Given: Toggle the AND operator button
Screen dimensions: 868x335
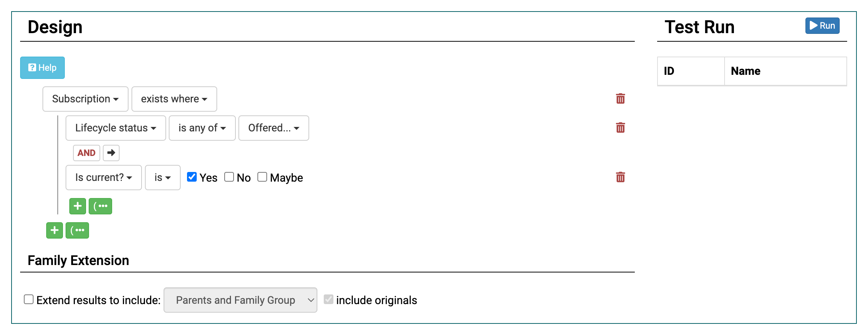Looking at the screenshot, I should [x=86, y=153].
